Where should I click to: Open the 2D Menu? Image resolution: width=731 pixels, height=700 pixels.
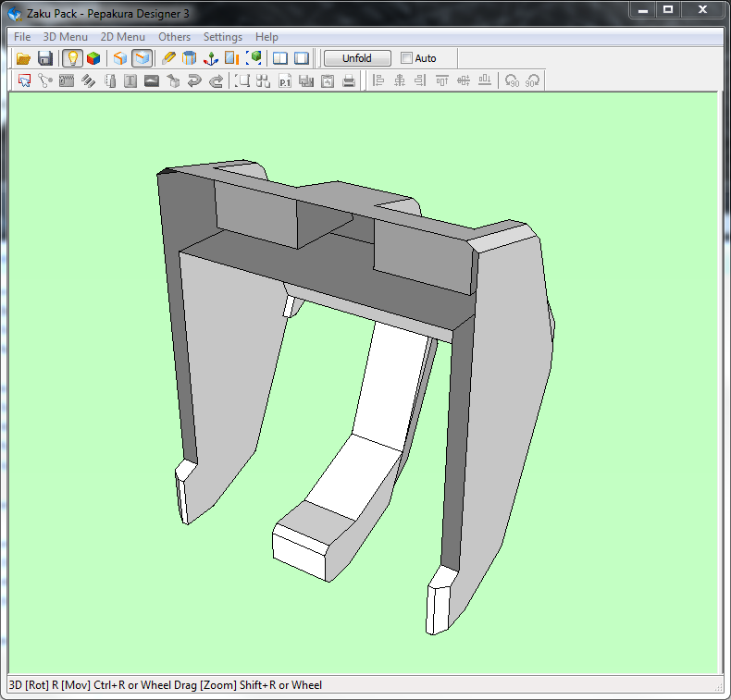click(123, 37)
